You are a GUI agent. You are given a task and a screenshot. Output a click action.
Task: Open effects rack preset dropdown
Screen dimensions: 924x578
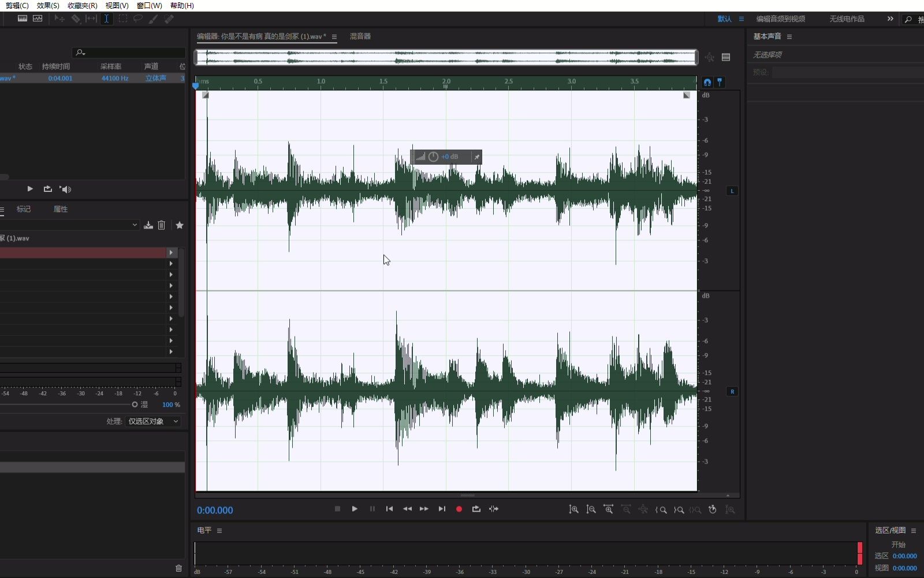135,225
